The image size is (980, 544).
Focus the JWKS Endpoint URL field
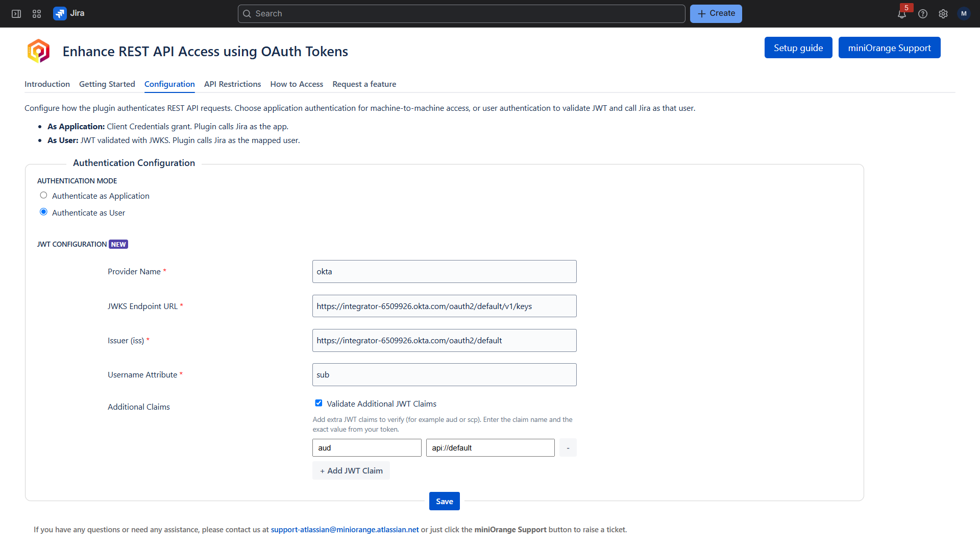coord(445,306)
